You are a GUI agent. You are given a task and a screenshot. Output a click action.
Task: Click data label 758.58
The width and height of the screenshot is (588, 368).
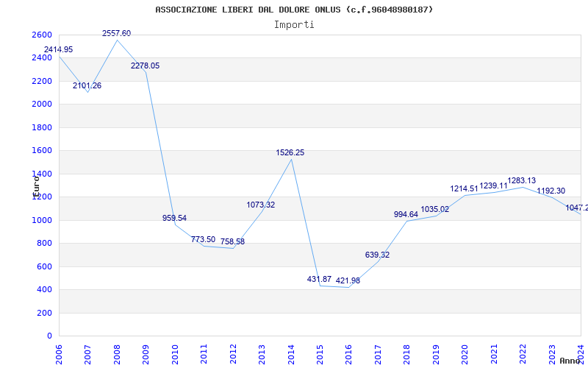pos(232,242)
